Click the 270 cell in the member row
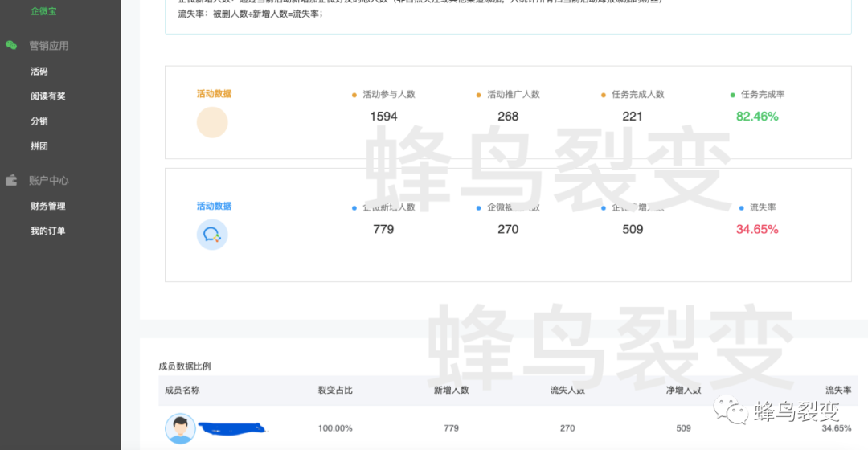The width and height of the screenshot is (868, 450). coord(567,428)
